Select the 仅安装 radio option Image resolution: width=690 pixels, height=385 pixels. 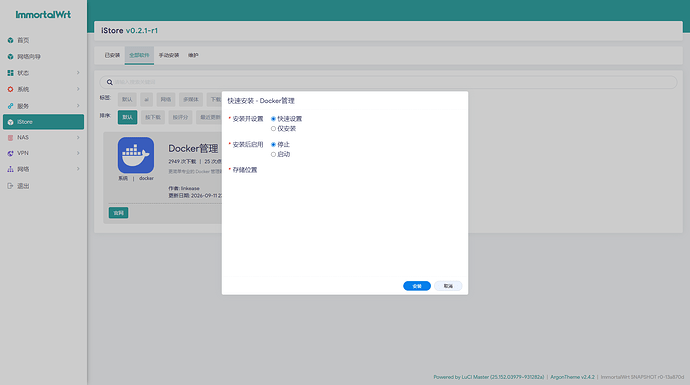tap(273, 128)
